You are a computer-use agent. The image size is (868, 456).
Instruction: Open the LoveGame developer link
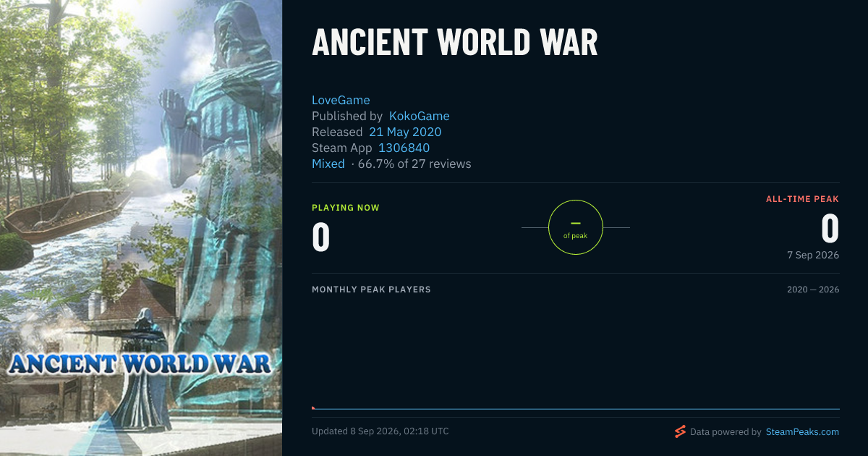341,100
